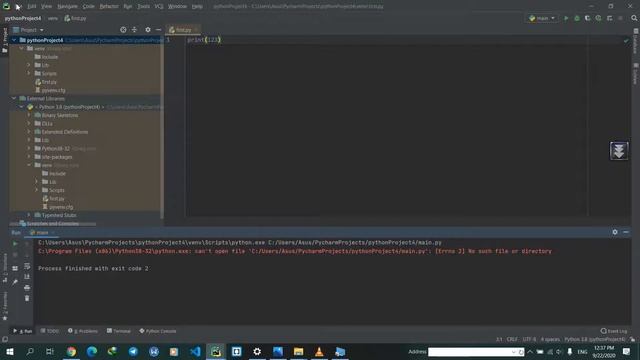Expand the Scripts folder under top venv

pyautogui.click(x=29, y=73)
